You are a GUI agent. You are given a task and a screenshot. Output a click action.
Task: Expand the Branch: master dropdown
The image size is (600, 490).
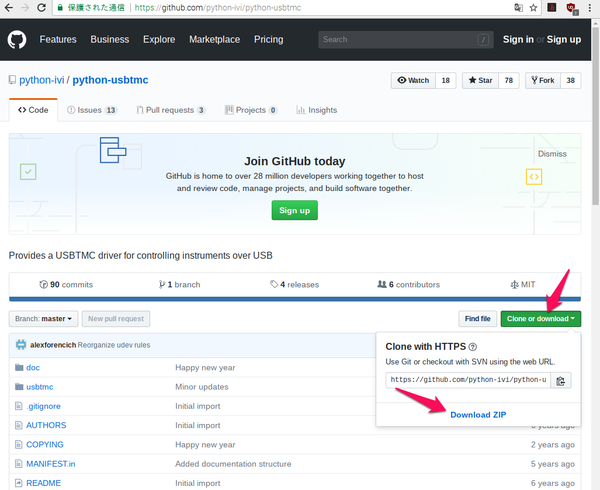click(x=43, y=319)
